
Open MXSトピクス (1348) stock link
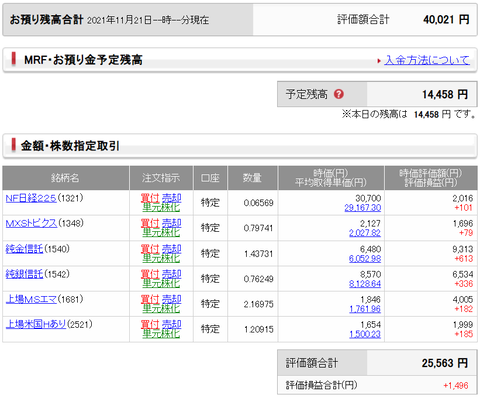pos(31,223)
